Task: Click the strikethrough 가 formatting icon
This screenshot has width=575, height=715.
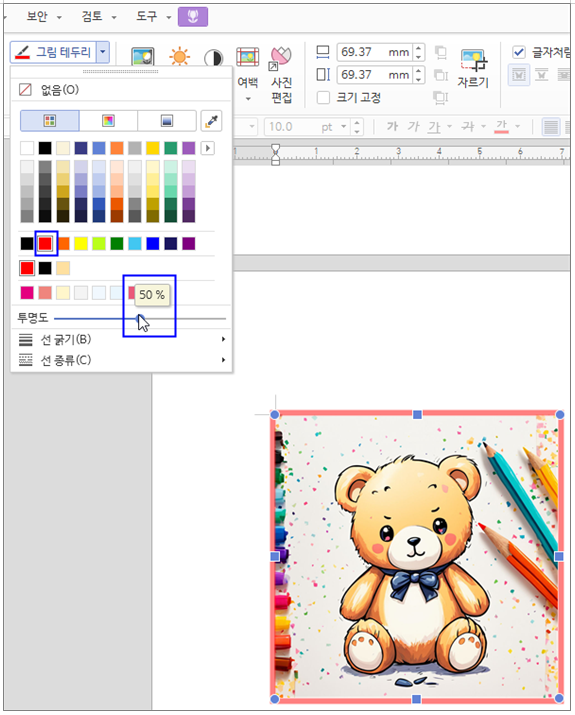Action: [x=468, y=126]
